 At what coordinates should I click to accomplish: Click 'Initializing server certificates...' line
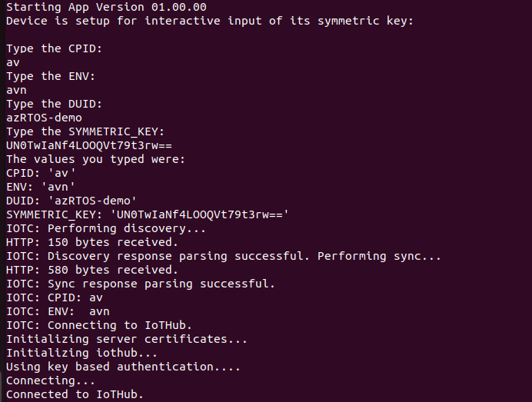pos(127,339)
